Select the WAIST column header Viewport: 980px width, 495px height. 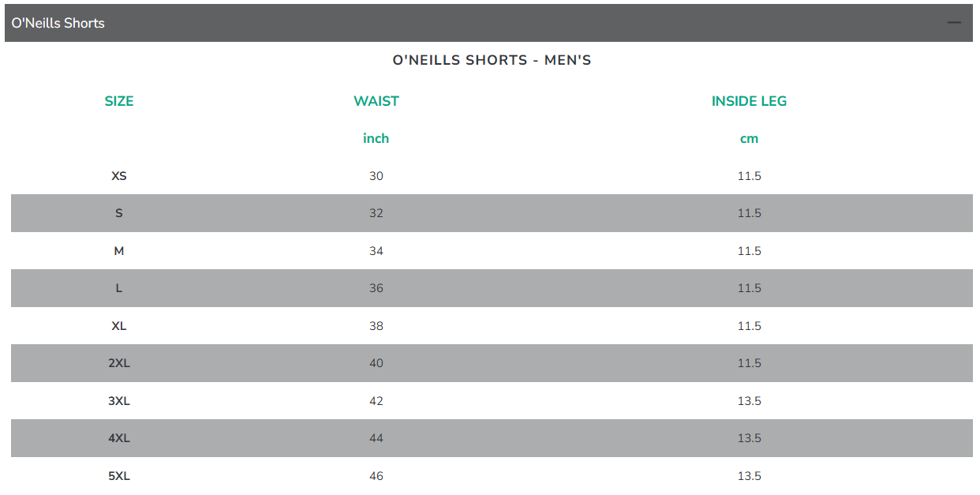click(x=376, y=101)
